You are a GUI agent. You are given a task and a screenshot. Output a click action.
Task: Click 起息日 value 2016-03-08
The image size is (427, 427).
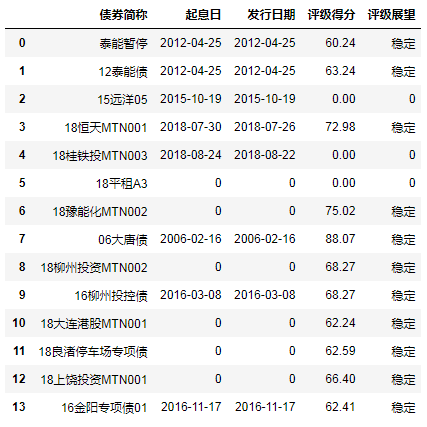point(191,295)
